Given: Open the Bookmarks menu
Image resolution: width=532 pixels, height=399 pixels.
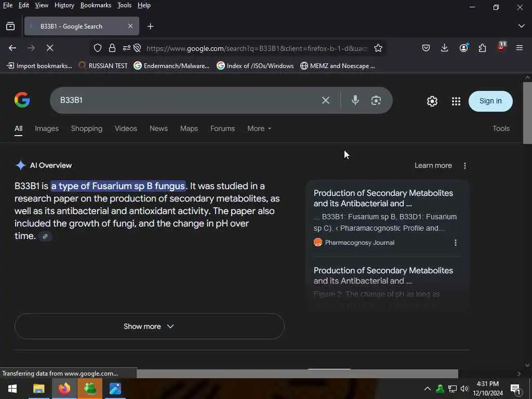Looking at the screenshot, I should pos(96,5).
